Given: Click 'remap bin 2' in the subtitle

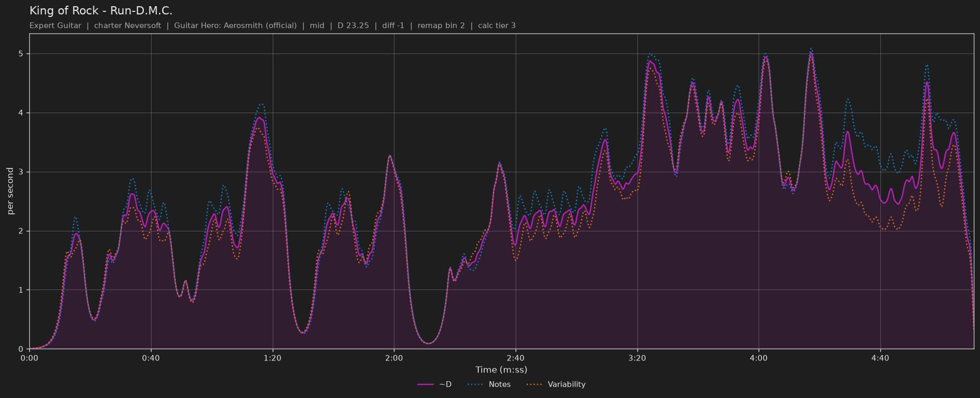Looking at the screenshot, I should [x=441, y=25].
